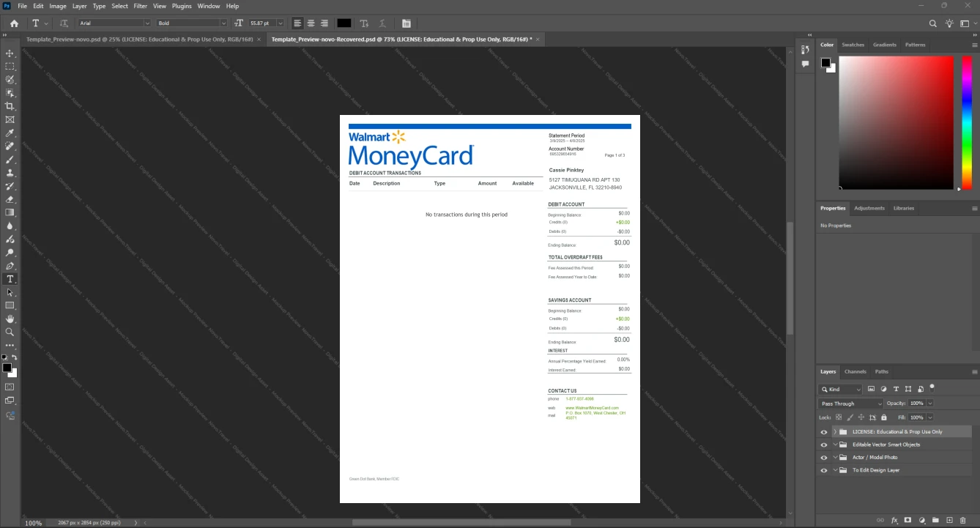The width and height of the screenshot is (980, 528).
Task: Select the Pen tool
Action: pyautogui.click(x=10, y=266)
